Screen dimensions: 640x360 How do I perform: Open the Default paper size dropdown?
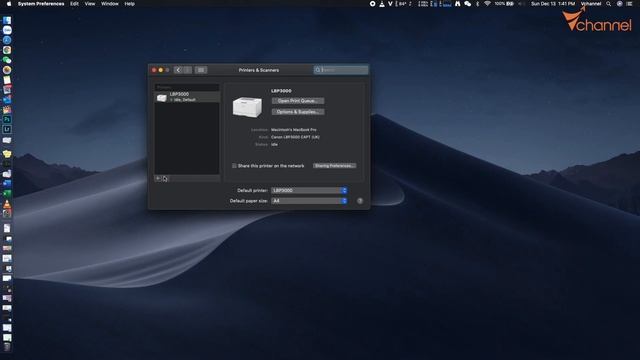point(309,201)
